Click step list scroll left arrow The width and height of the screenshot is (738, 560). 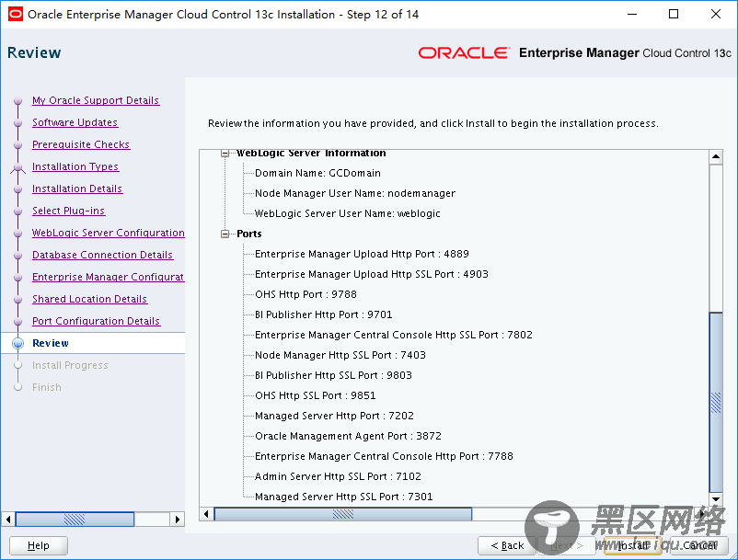click(8, 520)
